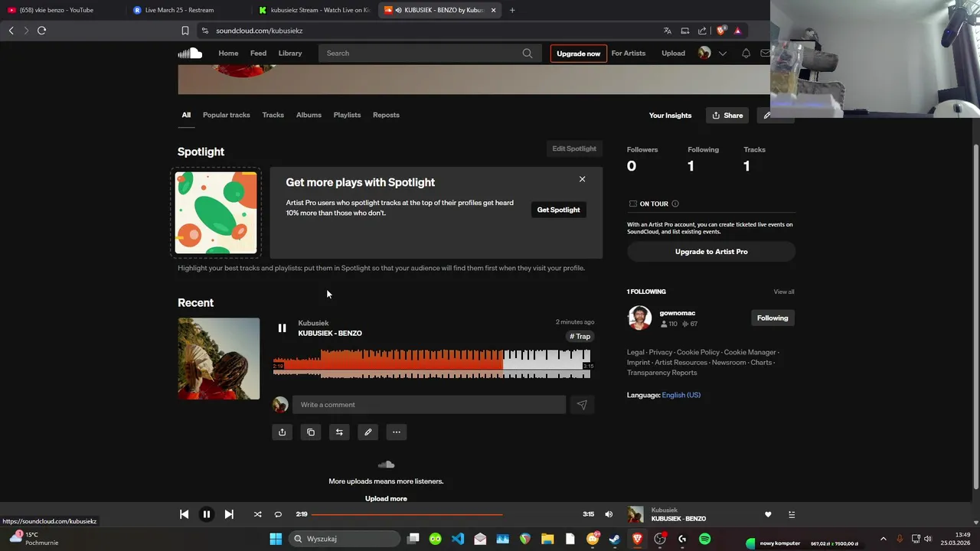Screen dimensions: 980x551
Task: Open site settings icon in address bar
Action: (x=204, y=31)
